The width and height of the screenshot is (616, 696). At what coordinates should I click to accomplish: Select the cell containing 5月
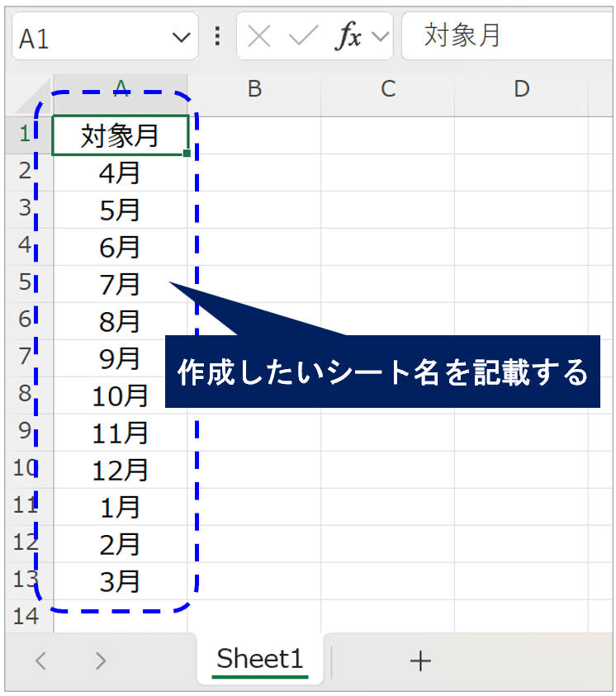[121, 210]
